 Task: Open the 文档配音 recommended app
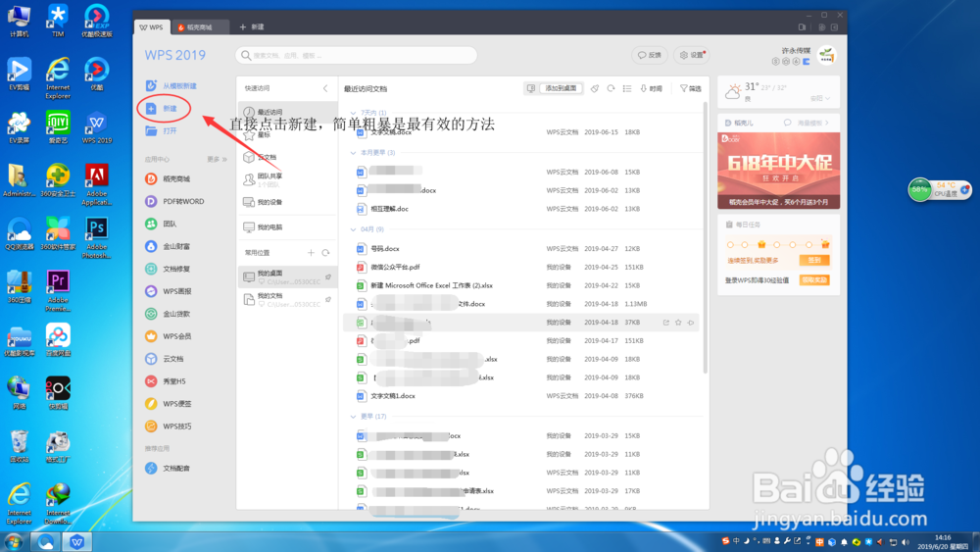pyautogui.click(x=168, y=469)
